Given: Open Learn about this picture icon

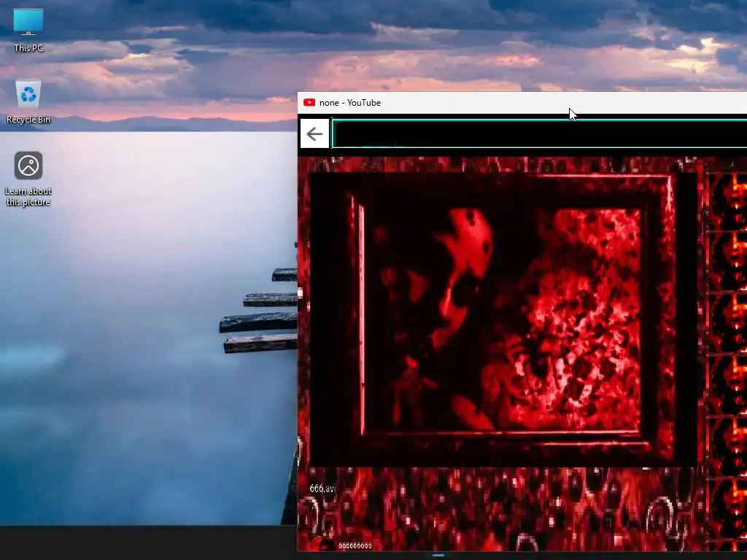Looking at the screenshot, I should click(28, 179).
